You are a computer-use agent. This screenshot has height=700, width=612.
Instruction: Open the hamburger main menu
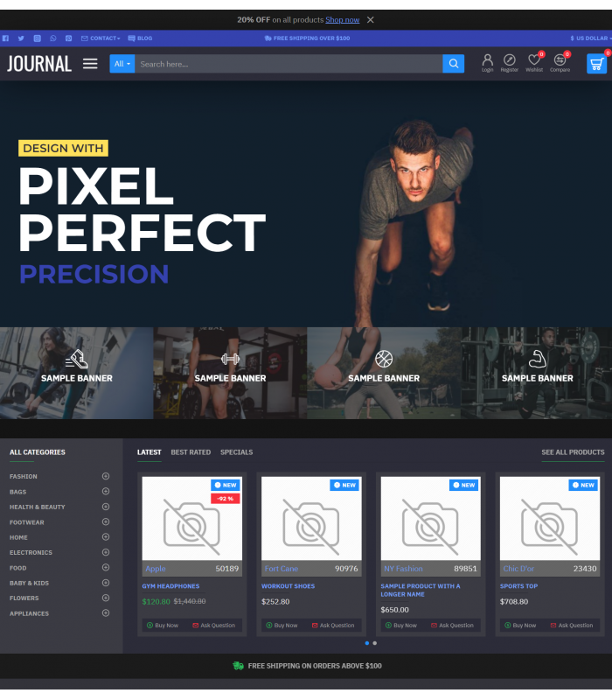coord(90,64)
